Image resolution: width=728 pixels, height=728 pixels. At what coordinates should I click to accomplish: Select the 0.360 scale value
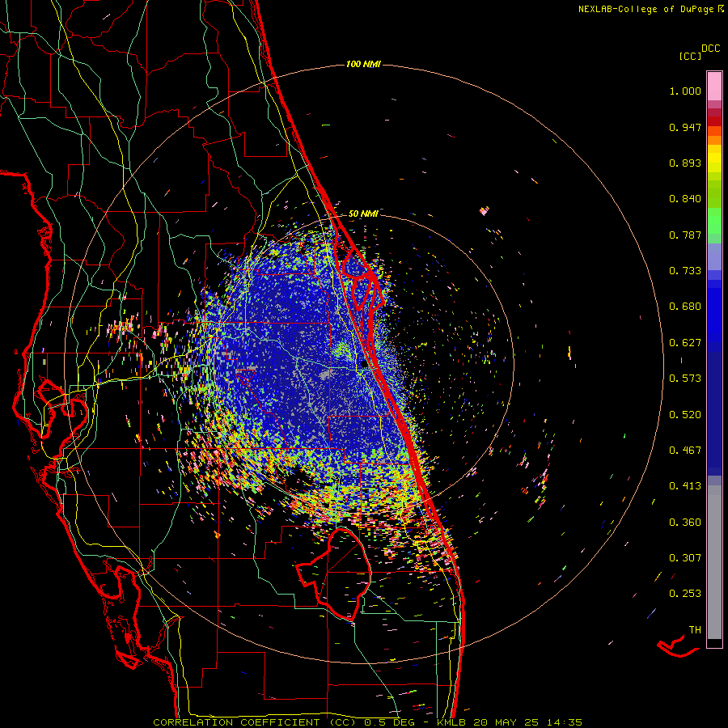(x=685, y=523)
